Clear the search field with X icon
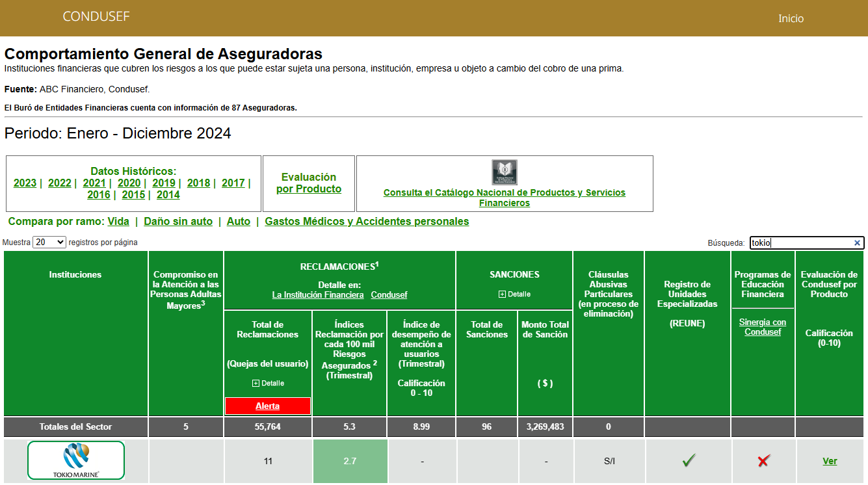868x485 pixels. click(857, 243)
